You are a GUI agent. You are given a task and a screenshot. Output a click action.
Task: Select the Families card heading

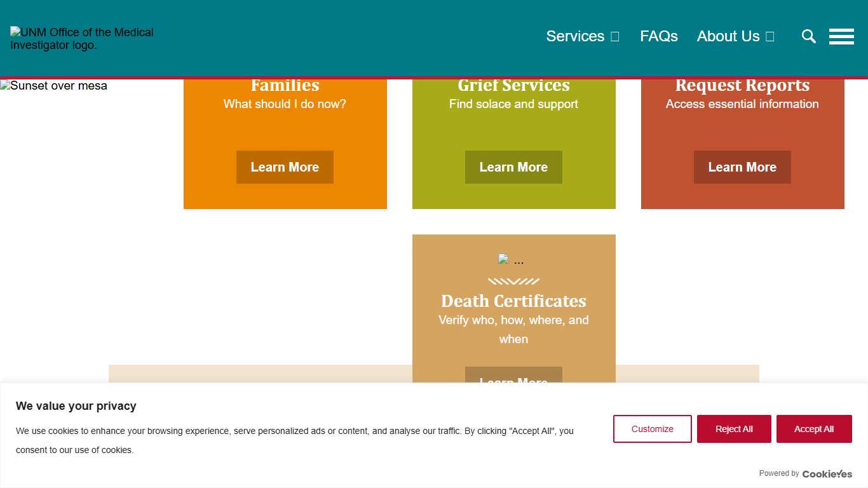click(285, 86)
